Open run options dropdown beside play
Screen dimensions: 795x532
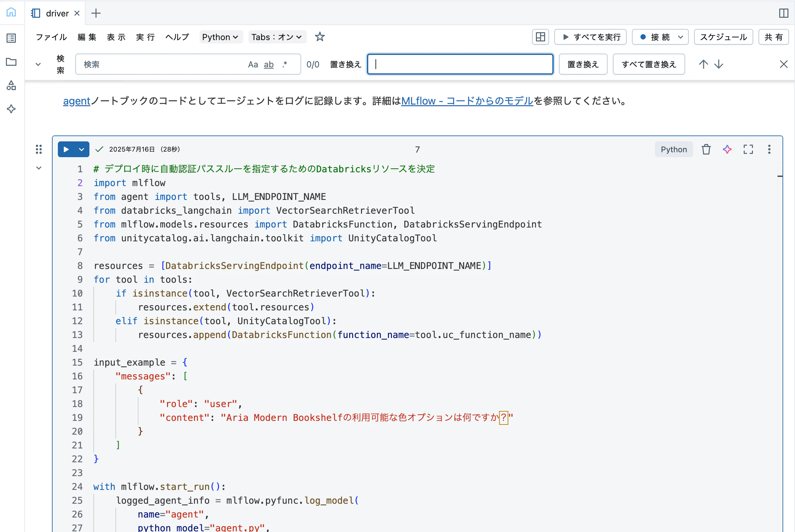(82, 149)
